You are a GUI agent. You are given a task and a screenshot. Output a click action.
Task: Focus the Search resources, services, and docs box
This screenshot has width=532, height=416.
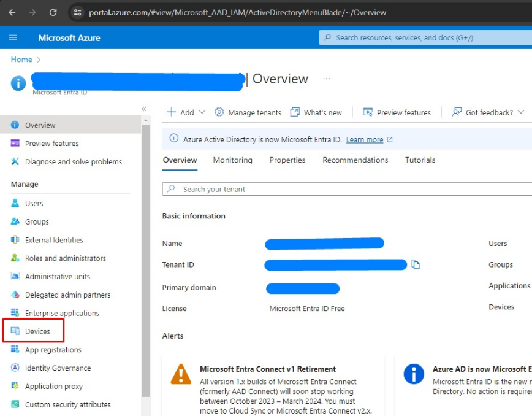(425, 37)
